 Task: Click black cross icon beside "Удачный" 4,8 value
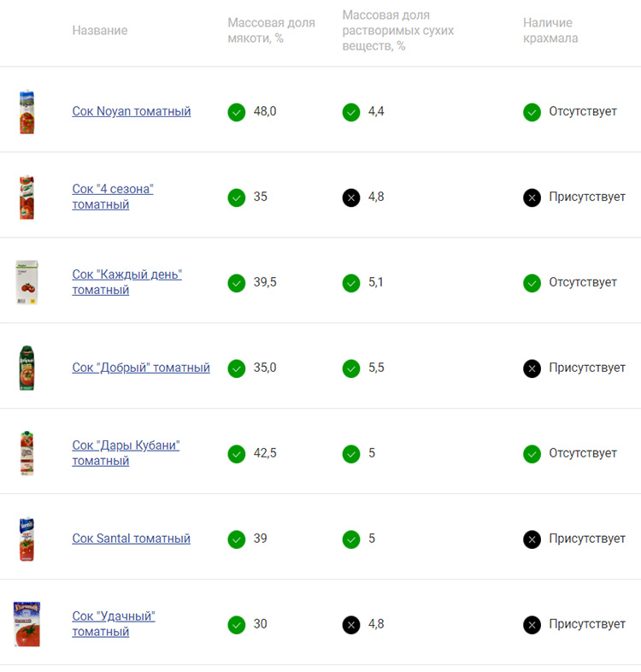(x=351, y=625)
